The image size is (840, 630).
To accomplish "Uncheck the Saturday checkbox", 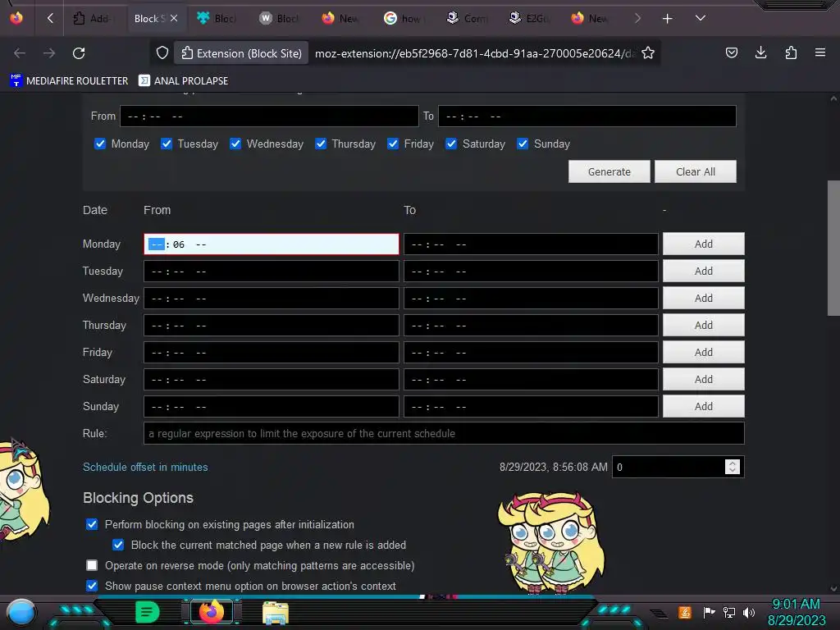I will (x=451, y=144).
